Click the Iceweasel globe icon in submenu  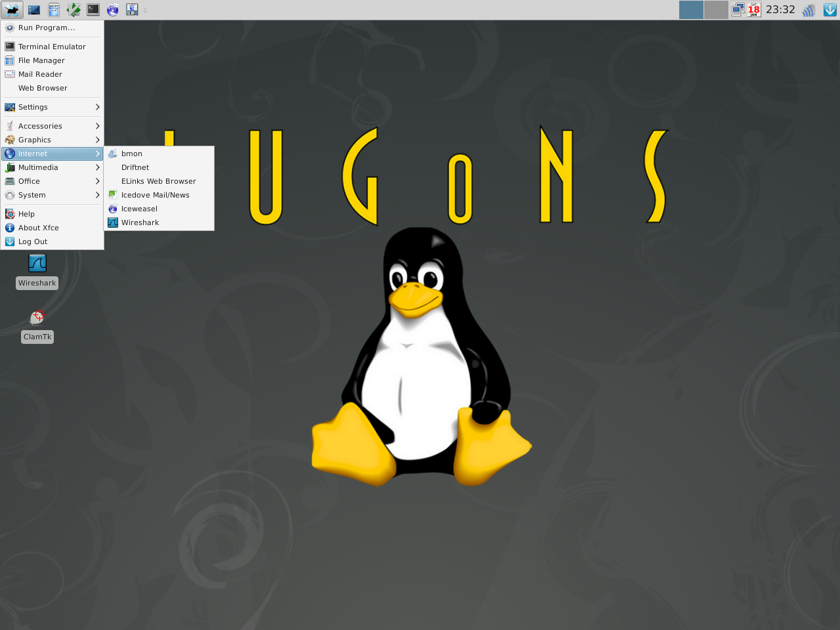pyautogui.click(x=113, y=209)
